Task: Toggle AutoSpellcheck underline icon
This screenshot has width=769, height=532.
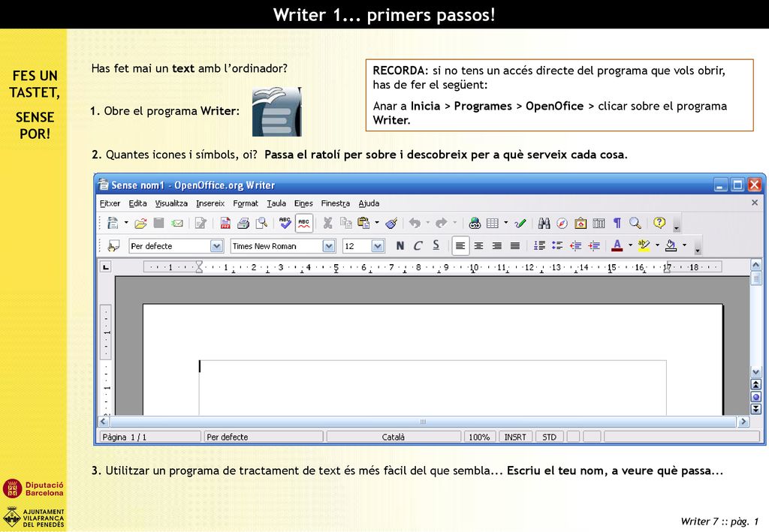Action: pos(304,224)
